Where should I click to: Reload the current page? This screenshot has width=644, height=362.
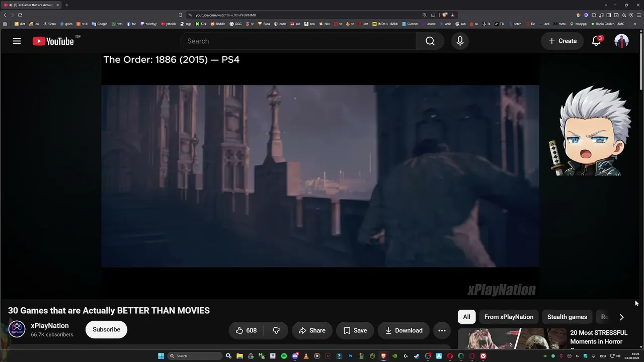[x=20, y=15]
